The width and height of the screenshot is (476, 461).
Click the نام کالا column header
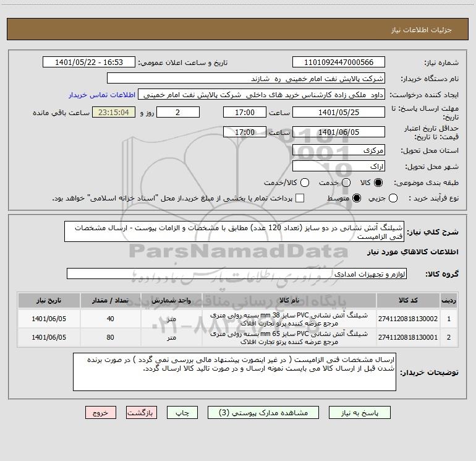[289, 301]
